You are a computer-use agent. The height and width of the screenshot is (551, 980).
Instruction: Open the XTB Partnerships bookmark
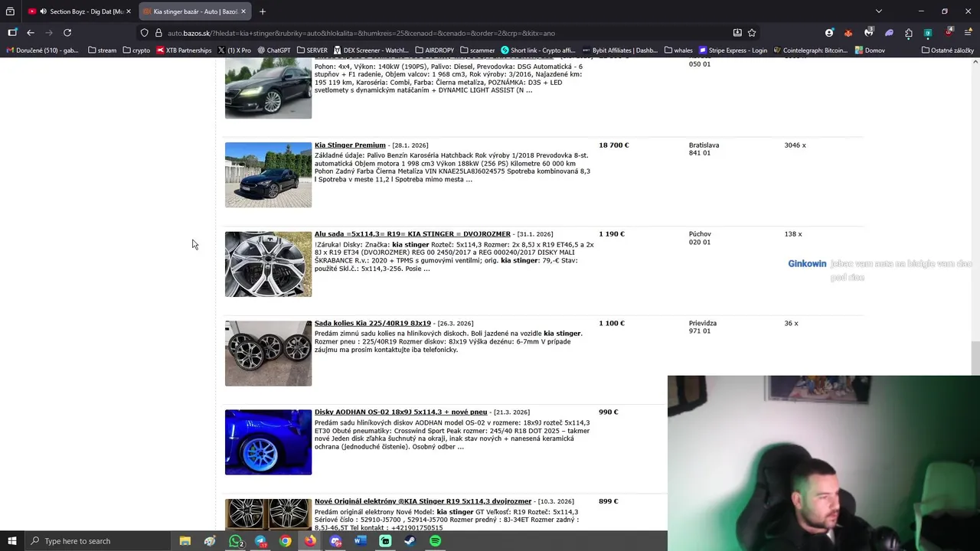(x=184, y=51)
